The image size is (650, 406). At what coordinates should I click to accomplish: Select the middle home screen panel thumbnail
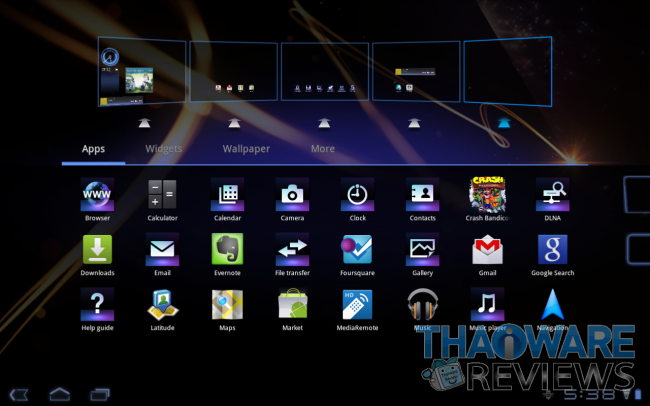coord(325,71)
